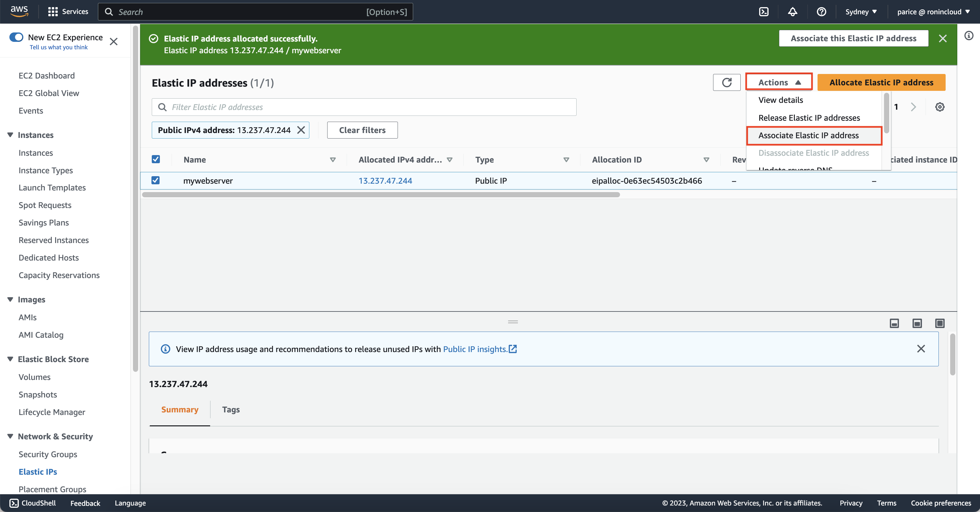Open the parice @ ronincloud account menu
This screenshot has height=512, width=980.
coord(933,11)
